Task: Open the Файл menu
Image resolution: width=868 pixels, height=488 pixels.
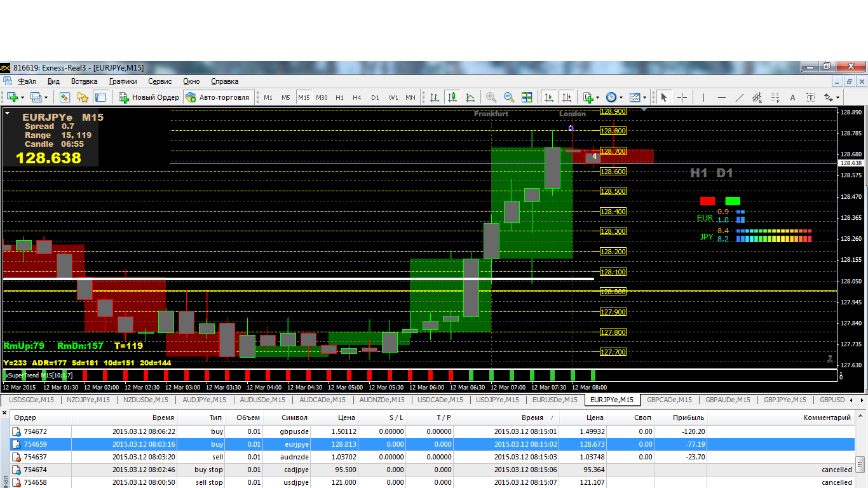Action: coord(27,81)
